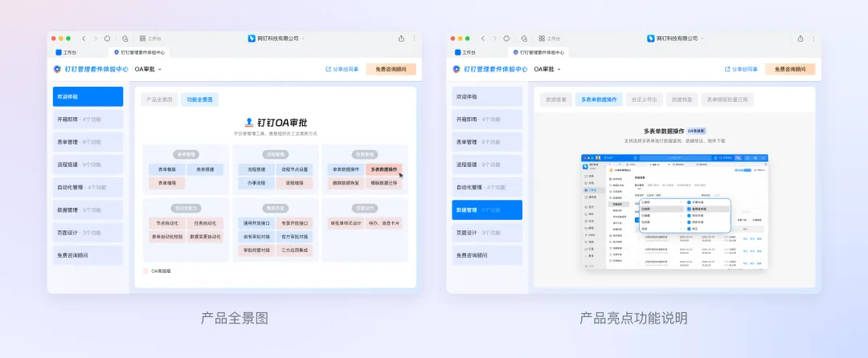Click the 节点自动化 tile in the left window
868x358 pixels.
point(167,223)
